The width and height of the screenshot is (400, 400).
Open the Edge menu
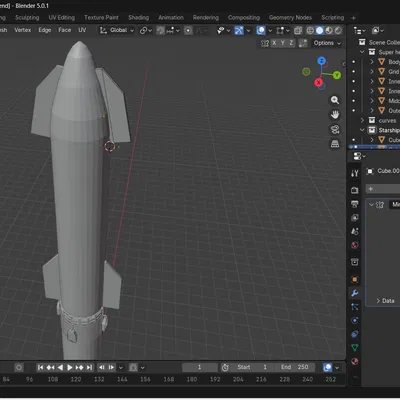pyautogui.click(x=45, y=30)
